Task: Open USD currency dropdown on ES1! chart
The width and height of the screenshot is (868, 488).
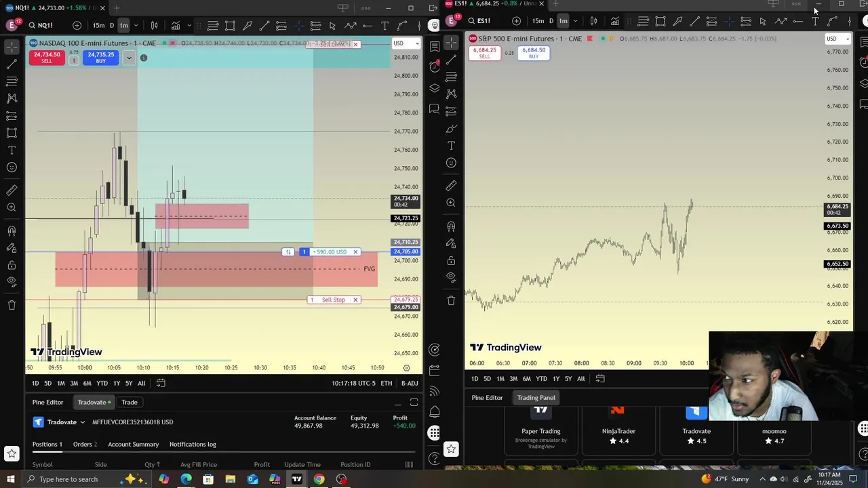Action: (x=837, y=39)
